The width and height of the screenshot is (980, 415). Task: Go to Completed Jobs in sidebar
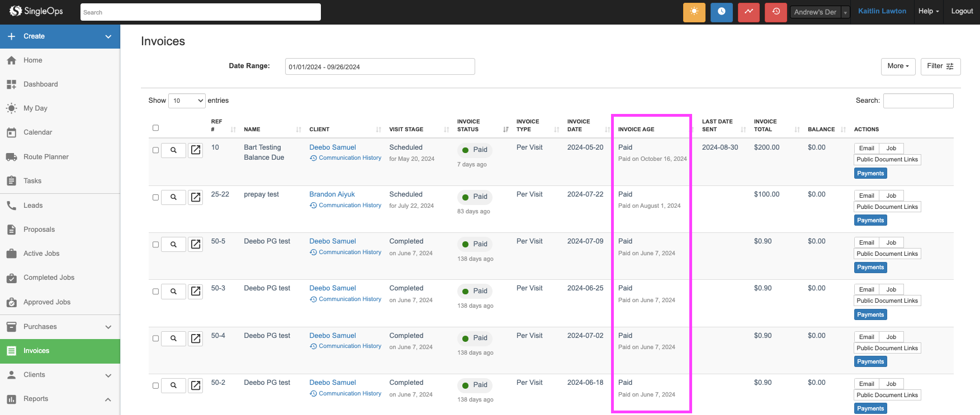49,278
